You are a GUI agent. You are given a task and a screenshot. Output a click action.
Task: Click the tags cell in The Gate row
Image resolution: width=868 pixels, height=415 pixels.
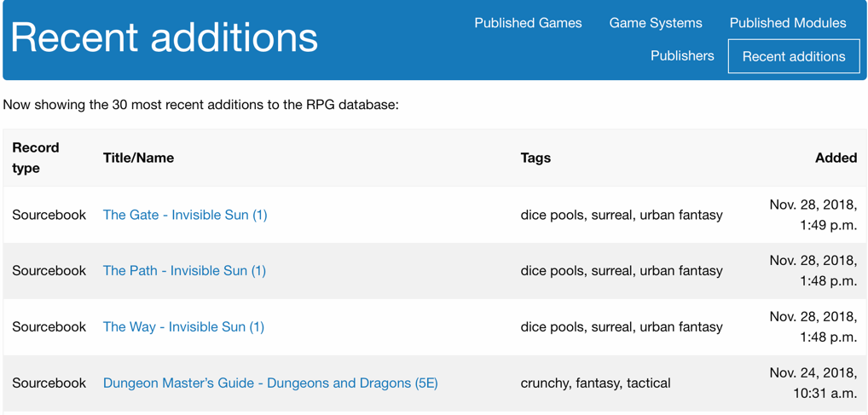(x=622, y=215)
